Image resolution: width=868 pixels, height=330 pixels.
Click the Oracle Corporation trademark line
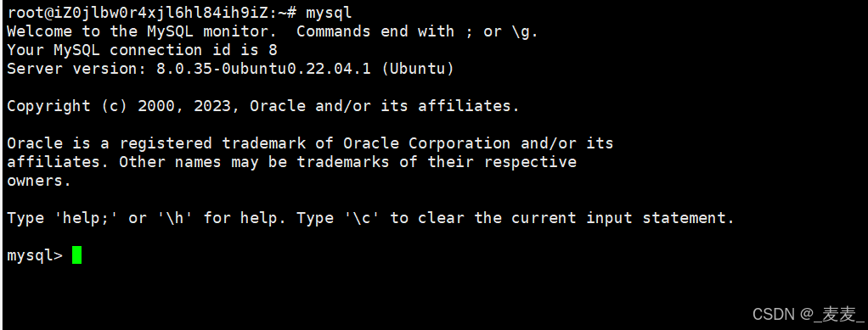pos(310,143)
